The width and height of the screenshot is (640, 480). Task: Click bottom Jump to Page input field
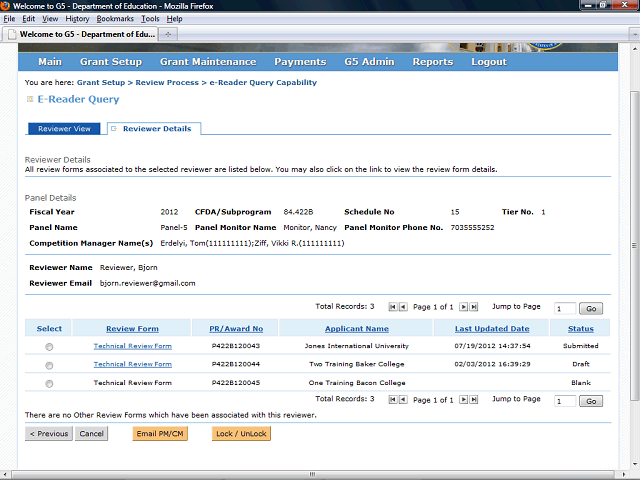pos(565,401)
